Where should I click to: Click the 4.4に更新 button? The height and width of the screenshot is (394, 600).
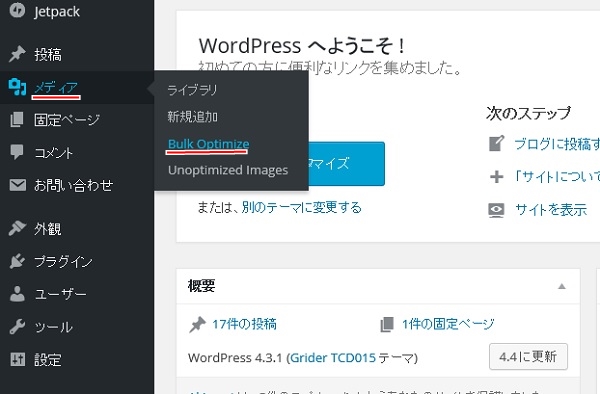tap(528, 357)
